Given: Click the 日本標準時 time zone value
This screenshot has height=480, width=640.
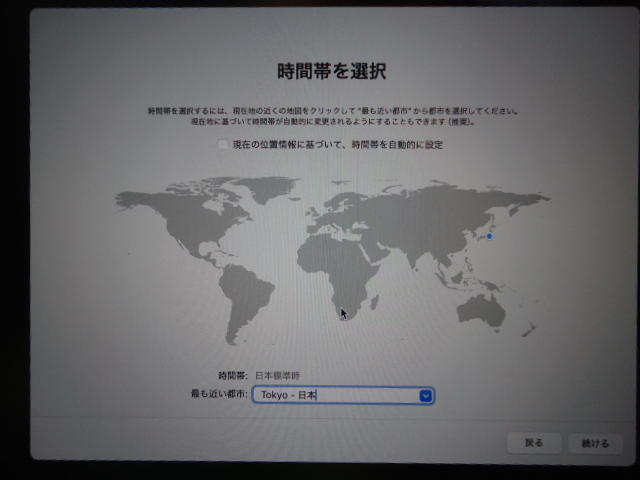Looking at the screenshot, I should [278, 376].
